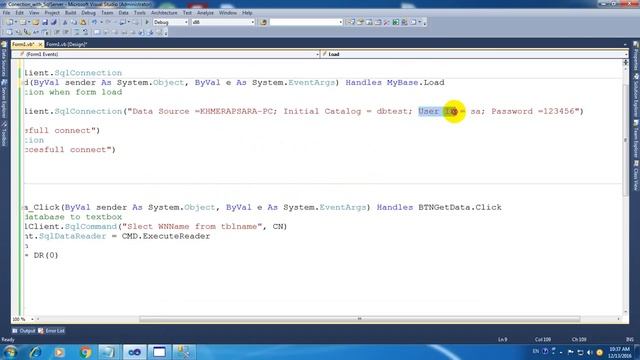
Task: Click the Save icon in toolbar
Action: [x=45, y=22]
